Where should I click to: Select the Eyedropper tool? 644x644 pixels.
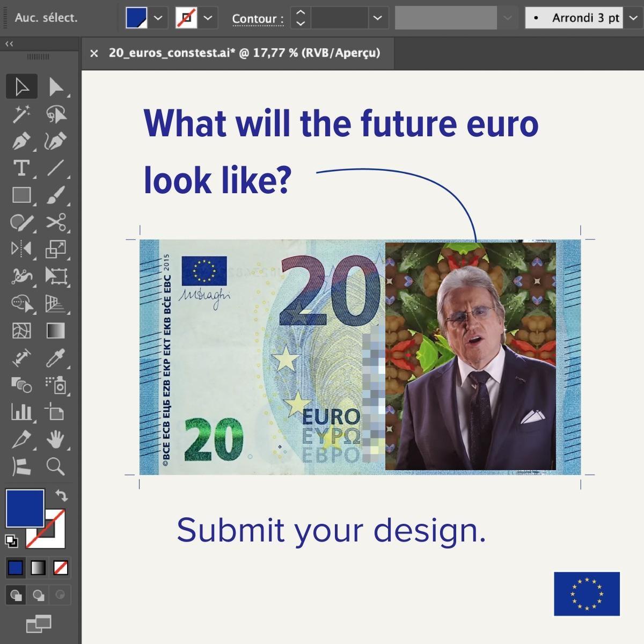coord(55,358)
